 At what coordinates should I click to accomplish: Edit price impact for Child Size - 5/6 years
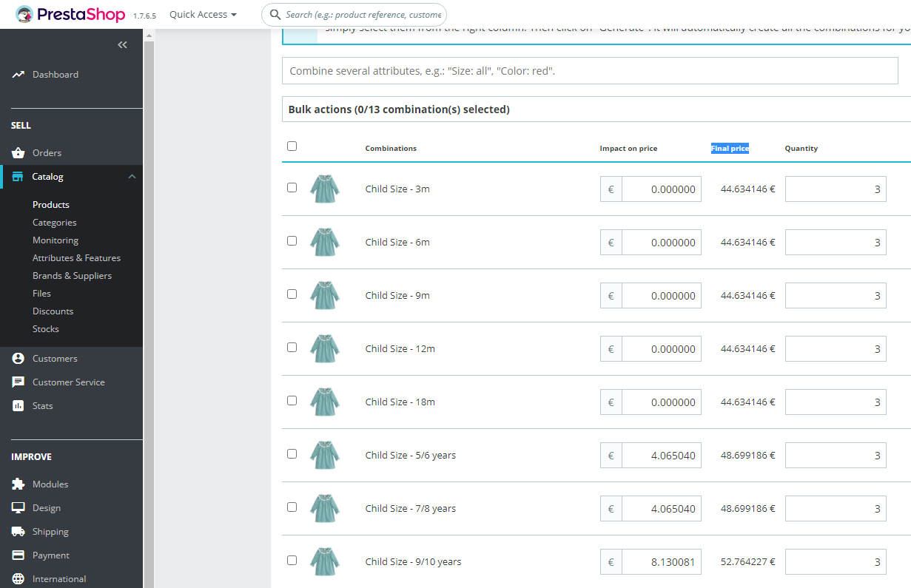point(662,456)
